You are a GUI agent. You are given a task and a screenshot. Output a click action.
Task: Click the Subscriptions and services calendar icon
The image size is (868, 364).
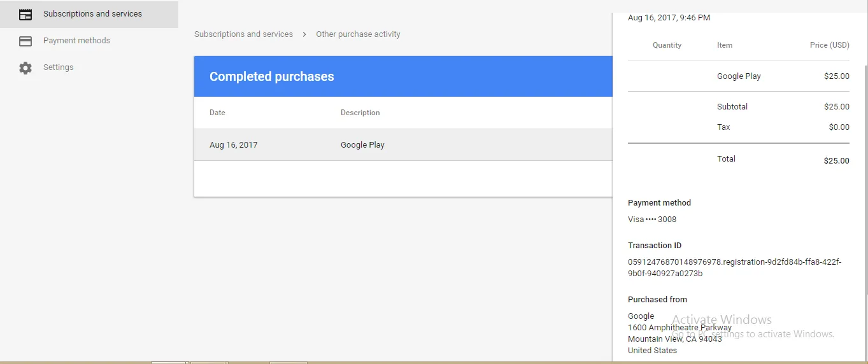(25, 14)
